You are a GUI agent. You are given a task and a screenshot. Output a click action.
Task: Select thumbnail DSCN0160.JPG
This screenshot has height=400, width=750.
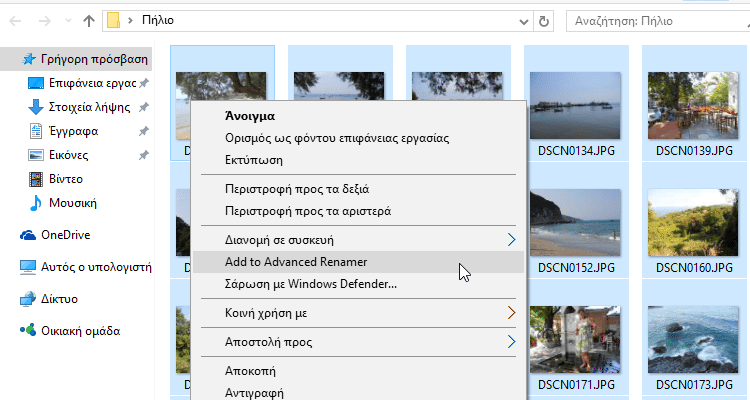(693, 222)
